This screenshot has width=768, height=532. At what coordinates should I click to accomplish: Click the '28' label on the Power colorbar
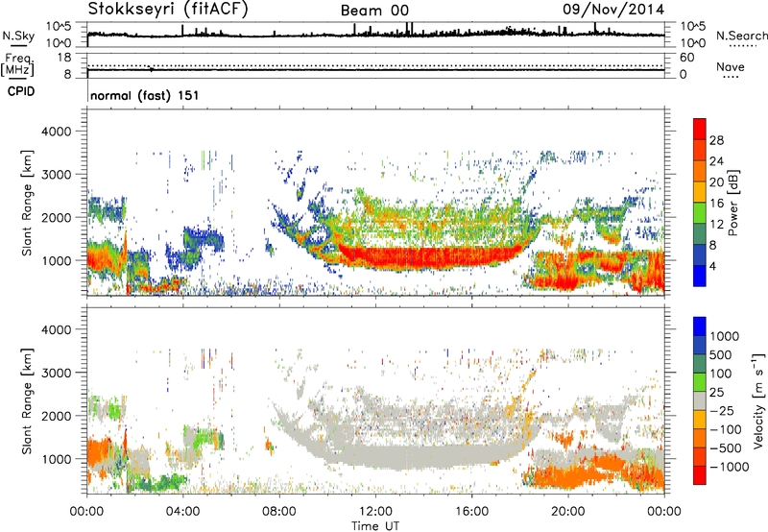coord(716,140)
